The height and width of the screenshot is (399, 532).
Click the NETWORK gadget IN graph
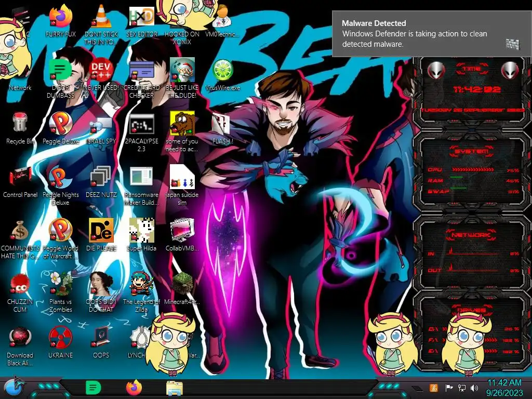click(472, 252)
